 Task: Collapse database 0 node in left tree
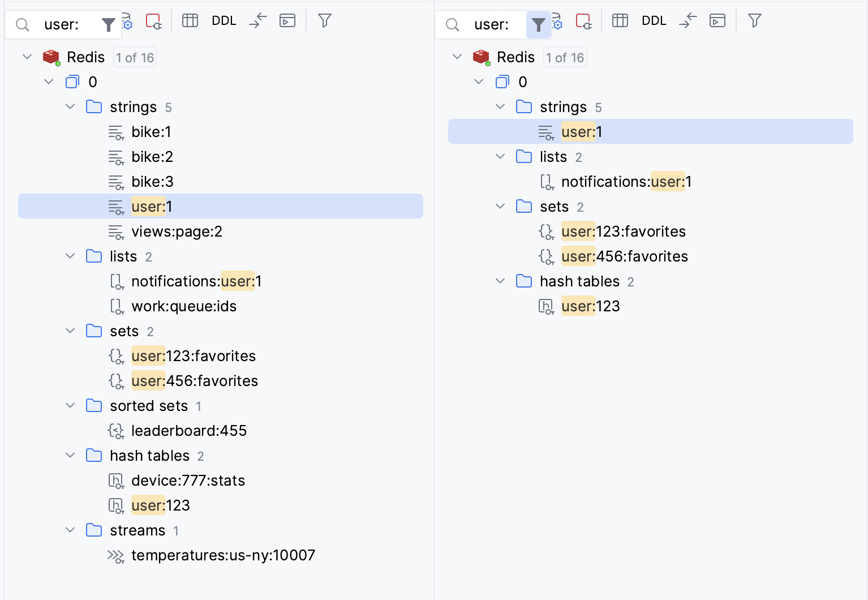48,82
